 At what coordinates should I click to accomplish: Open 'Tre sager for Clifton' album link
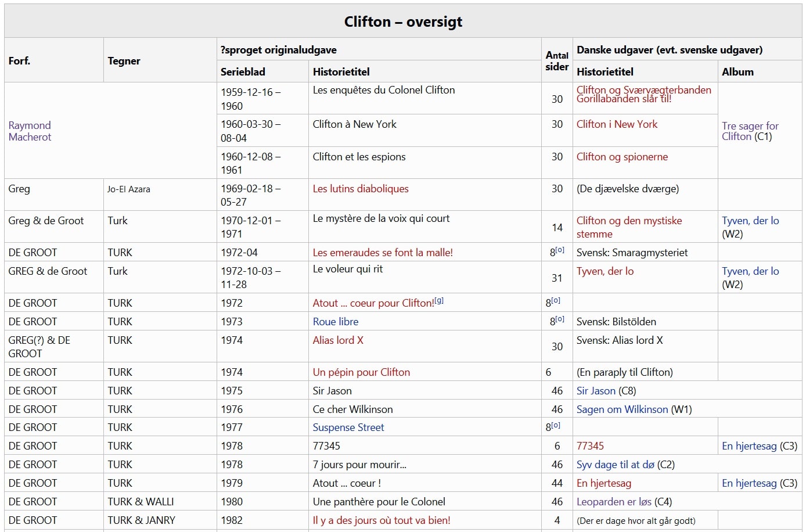750,126
